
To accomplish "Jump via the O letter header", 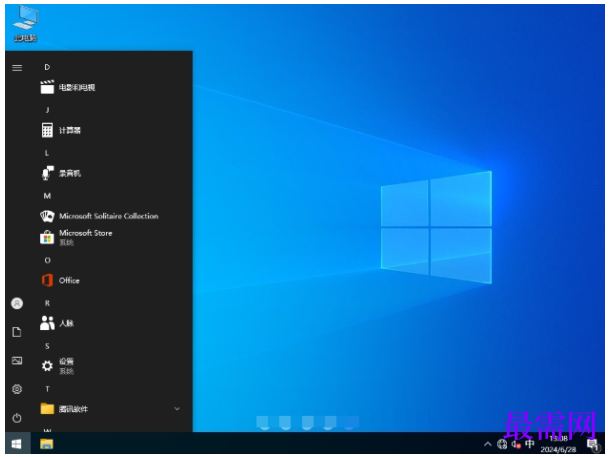I will (47, 260).
